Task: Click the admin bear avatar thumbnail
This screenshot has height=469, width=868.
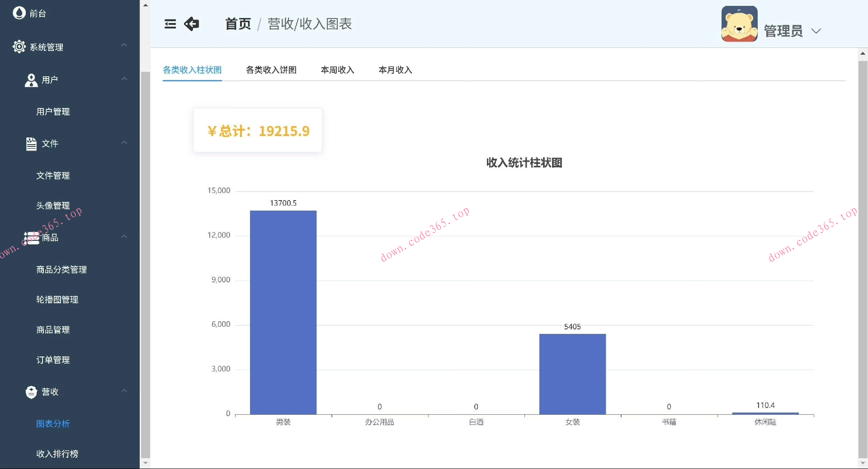Action: point(739,23)
